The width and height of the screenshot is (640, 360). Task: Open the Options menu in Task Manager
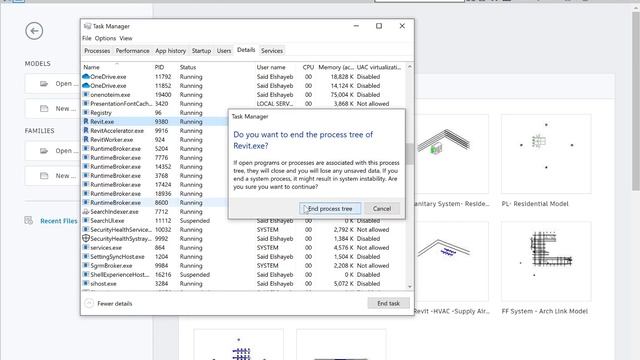point(105,38)
